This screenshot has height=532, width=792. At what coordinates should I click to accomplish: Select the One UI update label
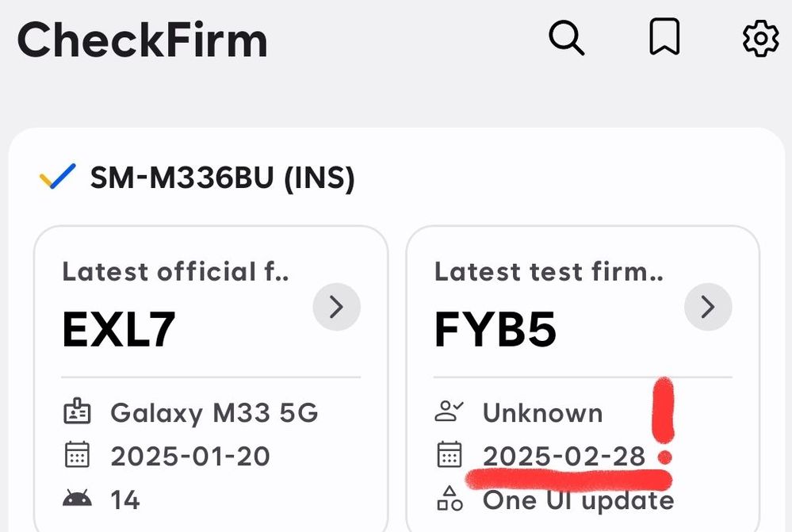coord(578,500)
